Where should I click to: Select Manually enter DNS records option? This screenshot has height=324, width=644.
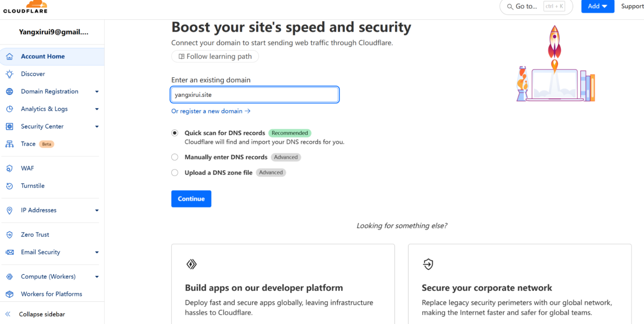175,157
